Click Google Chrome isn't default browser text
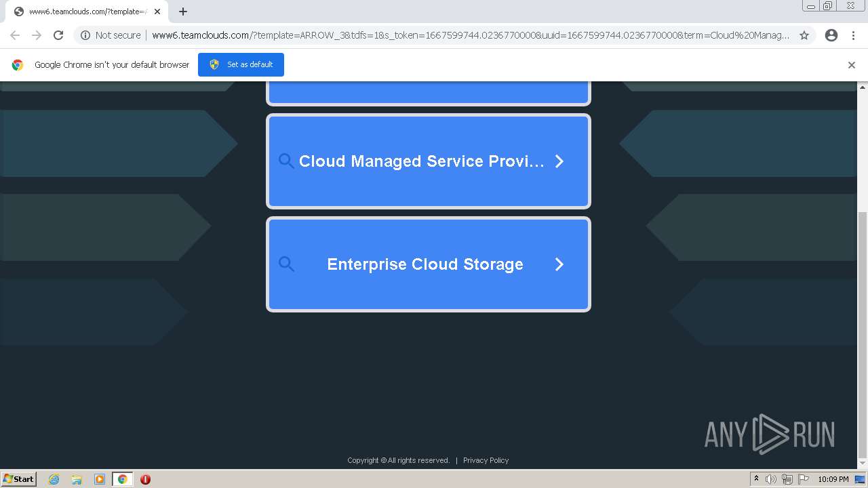 click(x=112, y=65)
